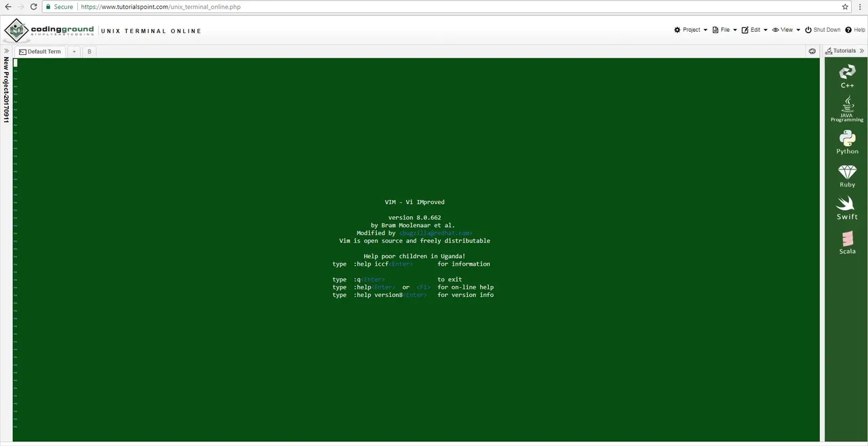Click 'UNIX TERMINAL ONLINE' heading

click(151, 31)
